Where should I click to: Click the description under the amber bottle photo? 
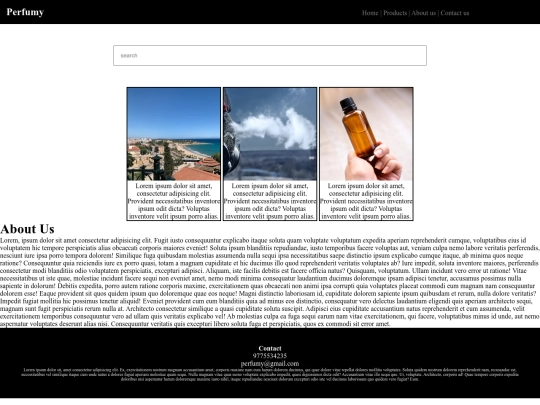366,201
